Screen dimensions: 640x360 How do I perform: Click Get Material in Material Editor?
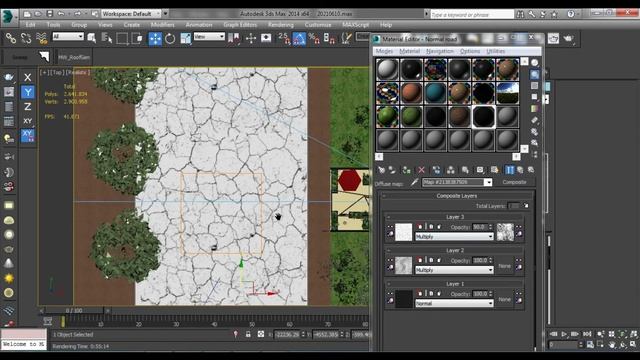coord(381,169)
